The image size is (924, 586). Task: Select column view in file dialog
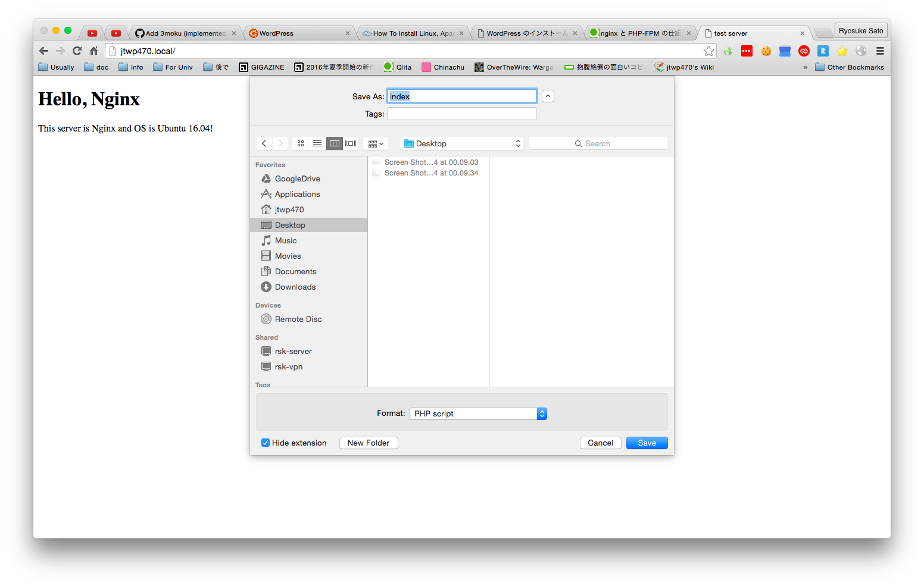point(334,143)
